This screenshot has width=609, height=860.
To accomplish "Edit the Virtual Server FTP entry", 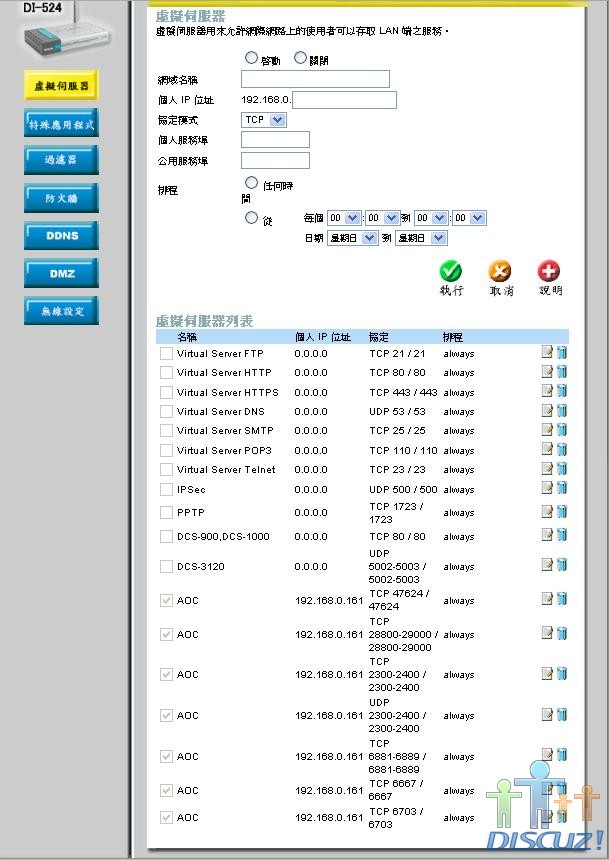I will point(547,352).
